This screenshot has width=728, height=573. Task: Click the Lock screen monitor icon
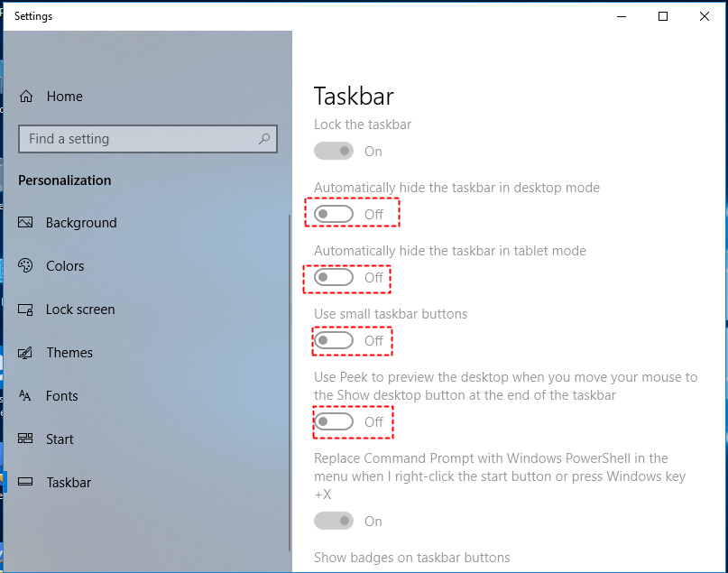[x=26, y=310]
